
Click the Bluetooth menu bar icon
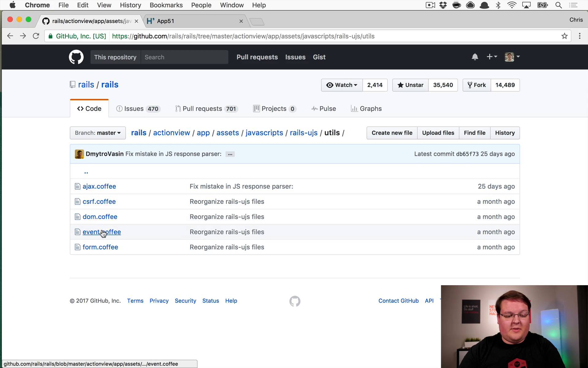click(498, 5)
